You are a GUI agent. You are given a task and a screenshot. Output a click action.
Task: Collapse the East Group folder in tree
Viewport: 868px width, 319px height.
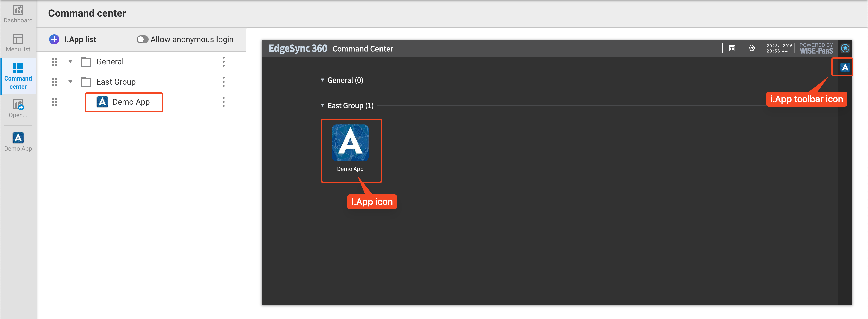[x=70, y=82]
